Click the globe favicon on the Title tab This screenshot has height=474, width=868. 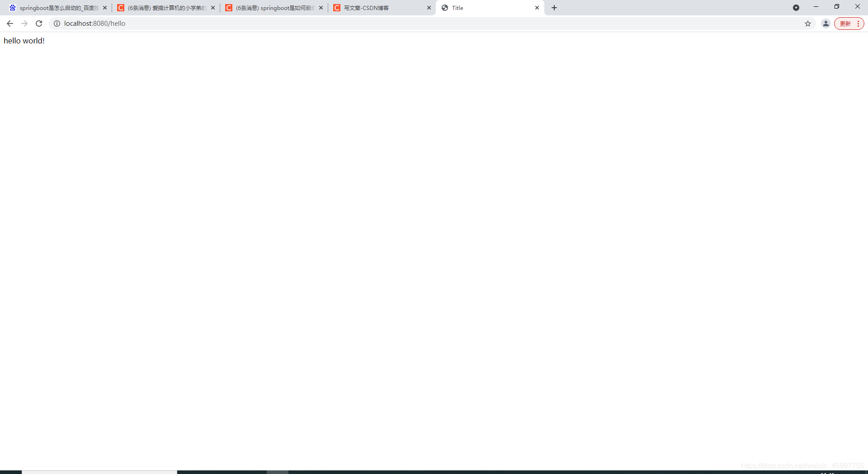click(445, 8)
